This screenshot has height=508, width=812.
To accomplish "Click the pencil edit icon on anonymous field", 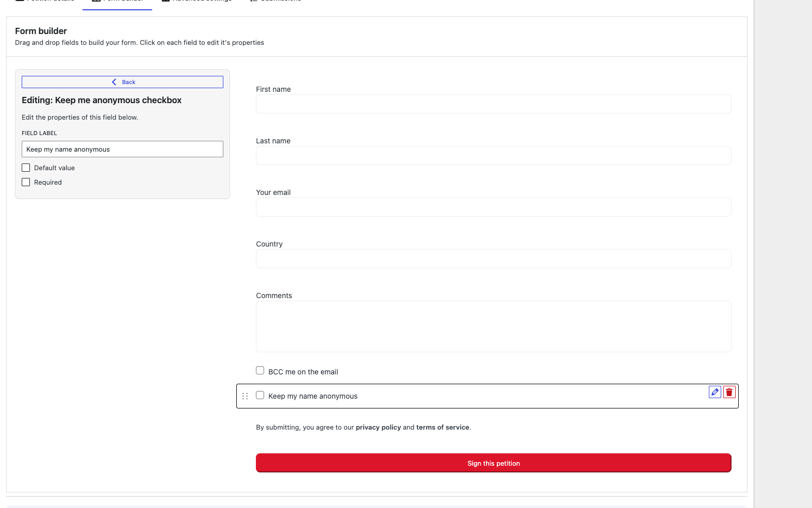I will (x=714, y=392).
